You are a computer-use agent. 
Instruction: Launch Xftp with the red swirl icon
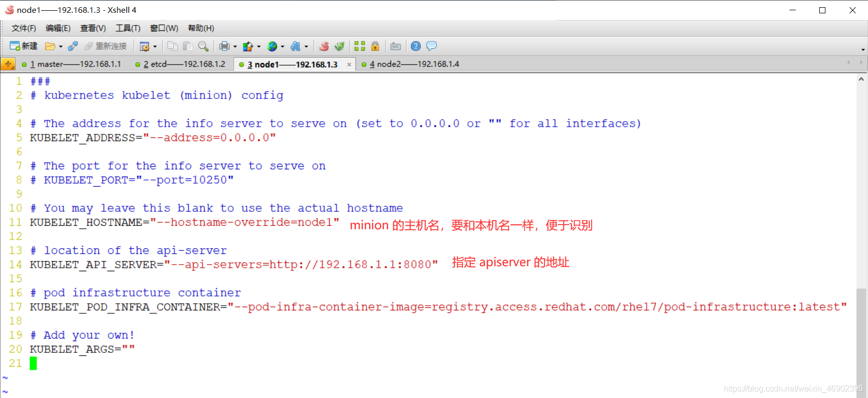[324, 46]
